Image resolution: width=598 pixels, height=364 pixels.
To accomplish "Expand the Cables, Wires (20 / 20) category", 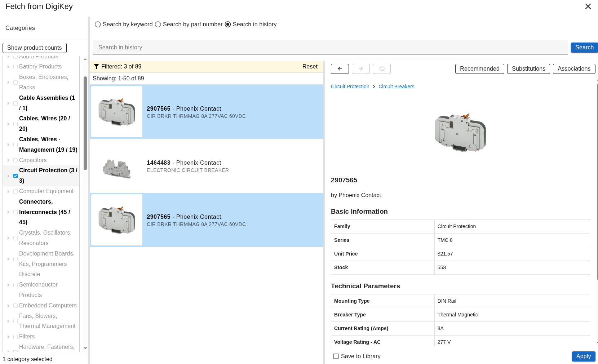I will pos(8,124).
